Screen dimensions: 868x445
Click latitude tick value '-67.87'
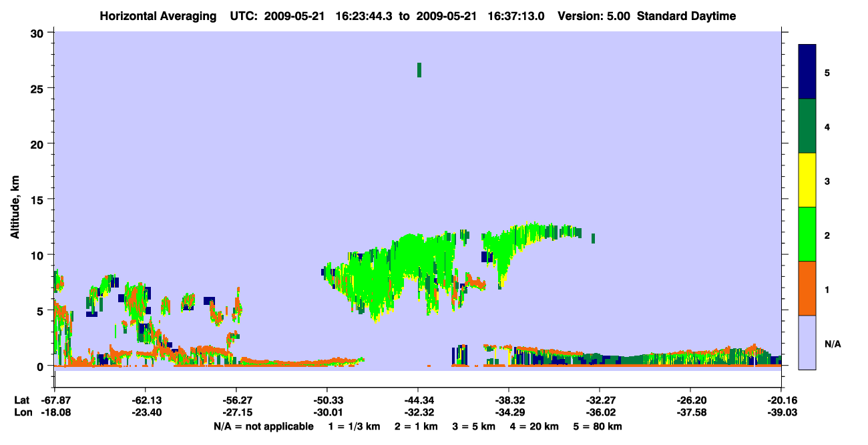55,400
